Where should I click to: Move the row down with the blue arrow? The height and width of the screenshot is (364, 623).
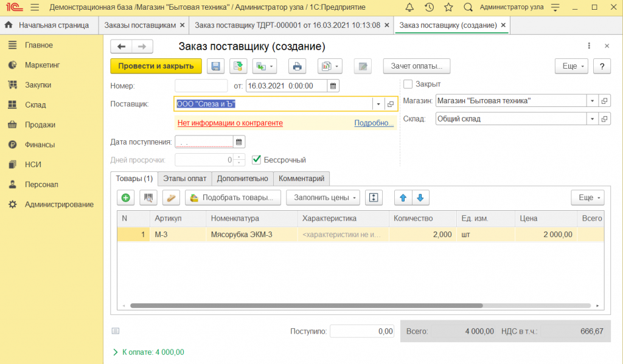click(x=420, y=197)
